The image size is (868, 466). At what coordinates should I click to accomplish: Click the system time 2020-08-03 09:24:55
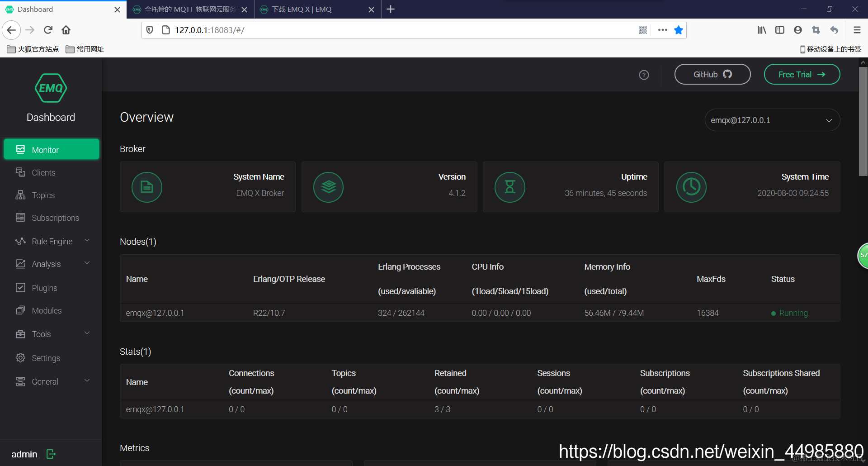coord(793,193)
